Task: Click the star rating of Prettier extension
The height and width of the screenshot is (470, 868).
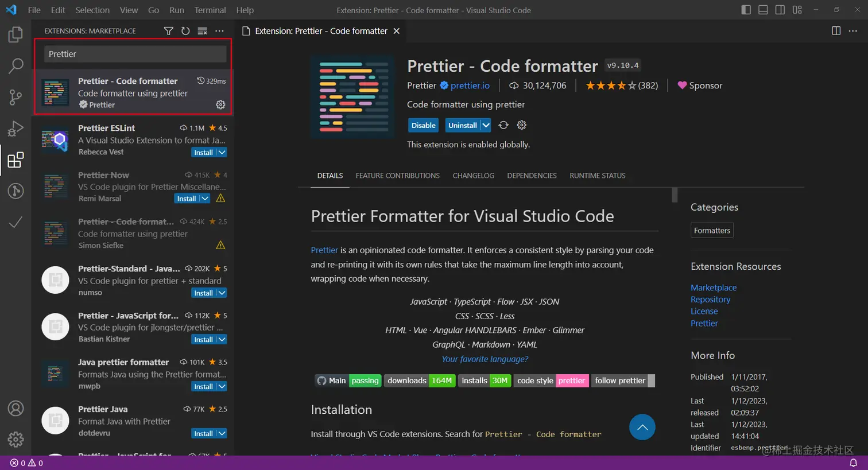Action: (x=622, y=86)
